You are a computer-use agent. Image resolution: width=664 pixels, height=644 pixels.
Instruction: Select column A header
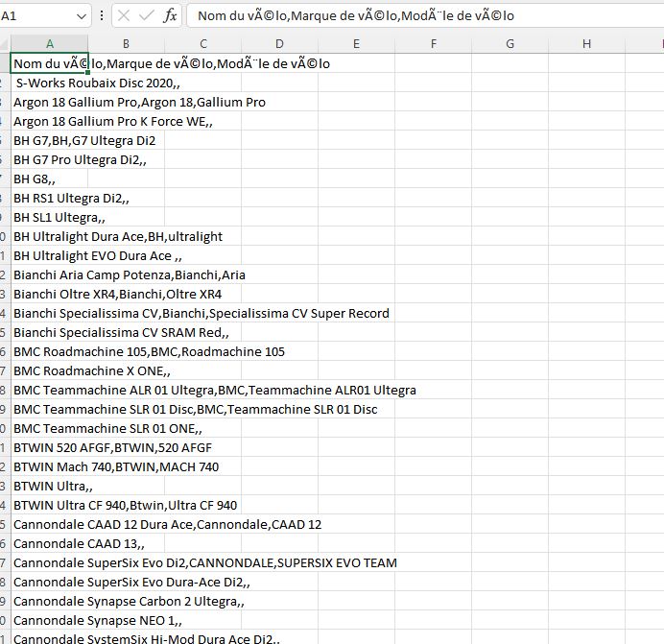(50, 43)
